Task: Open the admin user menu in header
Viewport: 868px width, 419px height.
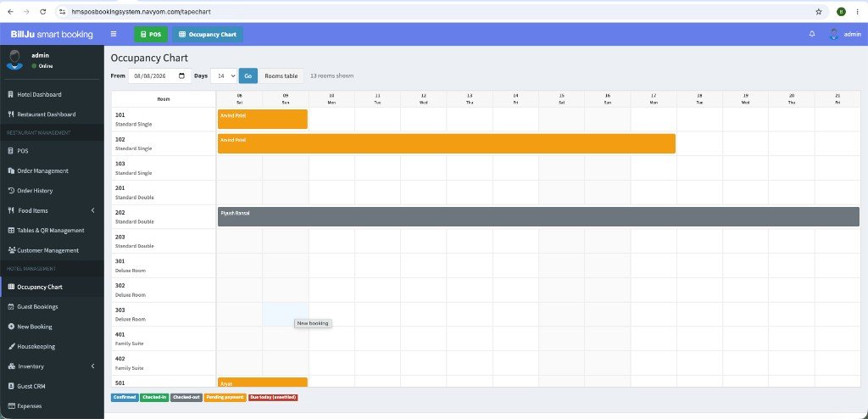Action: tap(845, 34)
